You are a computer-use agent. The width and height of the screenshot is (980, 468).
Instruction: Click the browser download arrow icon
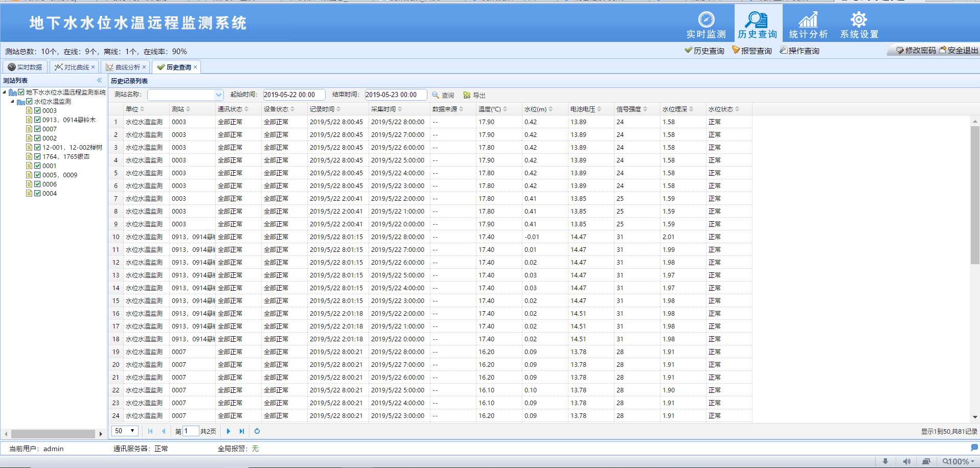coord(885,461)
